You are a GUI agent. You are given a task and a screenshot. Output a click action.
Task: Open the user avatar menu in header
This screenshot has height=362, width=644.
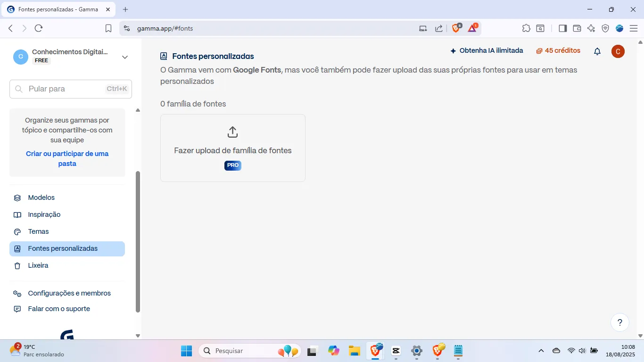[x=618, y=51]
